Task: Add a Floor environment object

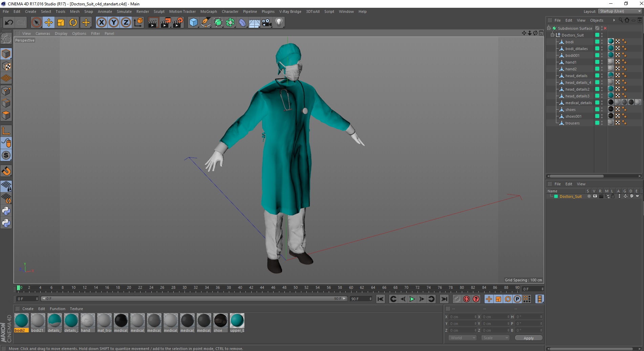Action: [x=255, y=23]
